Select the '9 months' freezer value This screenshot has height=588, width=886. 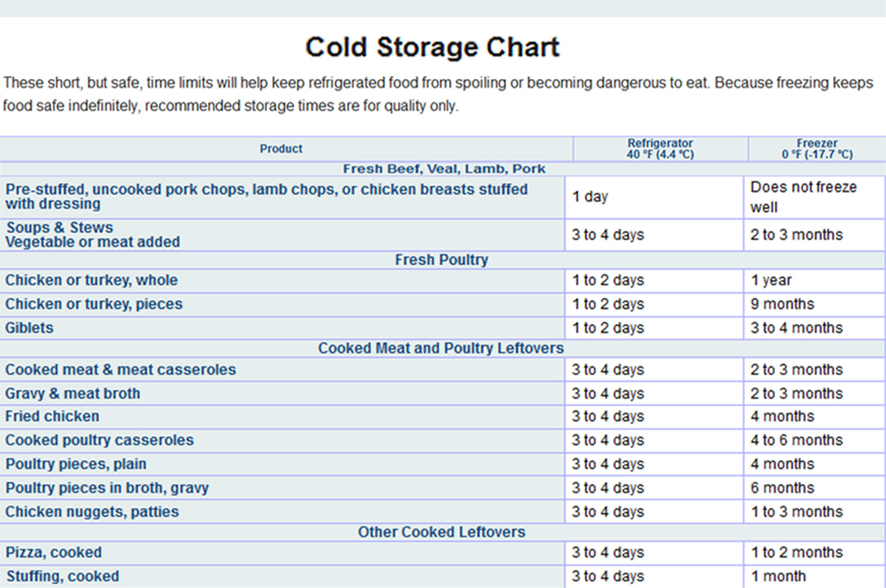782,304
